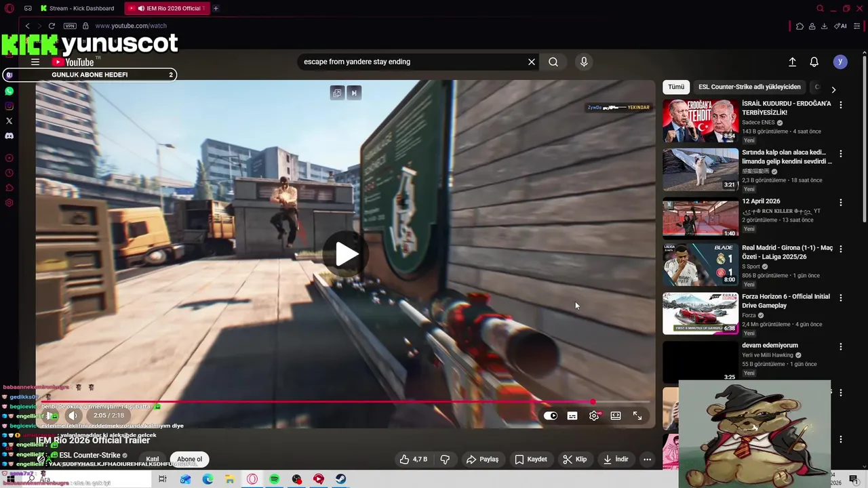This screenshot has width=868, height=488.
Task: Open the 12 April 2026 video title
Action: [761, 201]
